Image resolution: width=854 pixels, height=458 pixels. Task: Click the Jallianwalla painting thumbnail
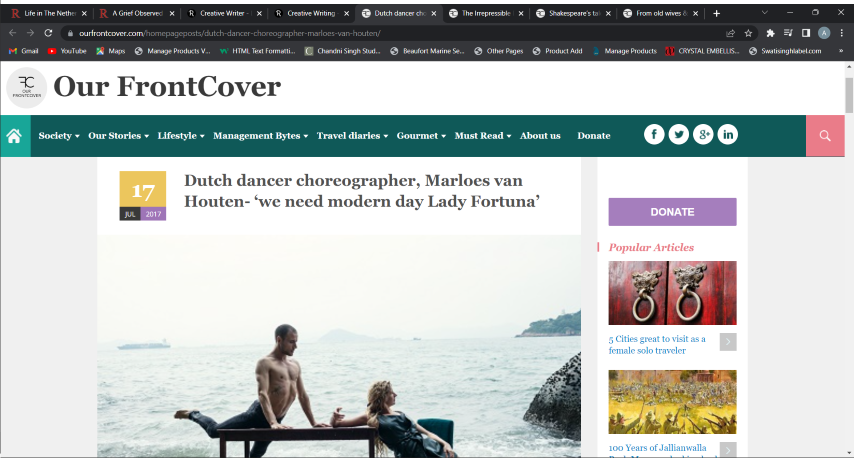[x=672, y=402]
